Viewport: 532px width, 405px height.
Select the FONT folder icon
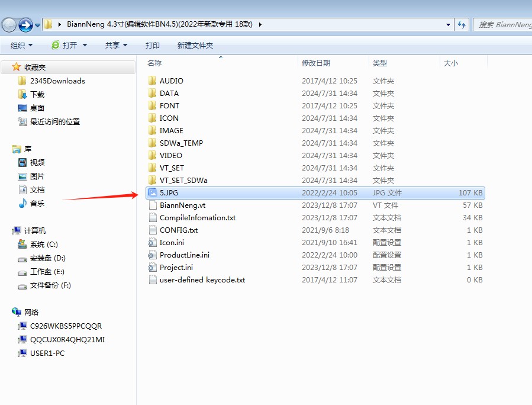point(152,105)
